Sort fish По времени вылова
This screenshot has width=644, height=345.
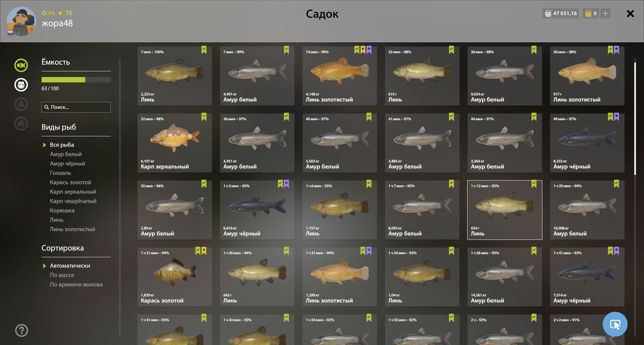point(76,284)
